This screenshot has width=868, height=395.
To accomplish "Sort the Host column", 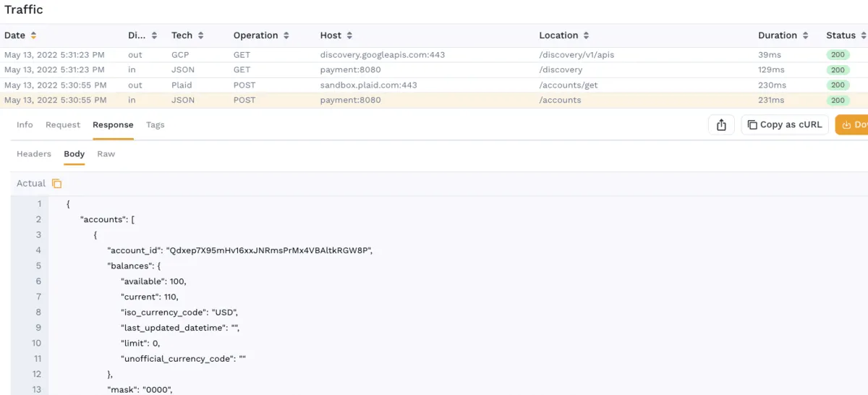I will pos(349,35).
